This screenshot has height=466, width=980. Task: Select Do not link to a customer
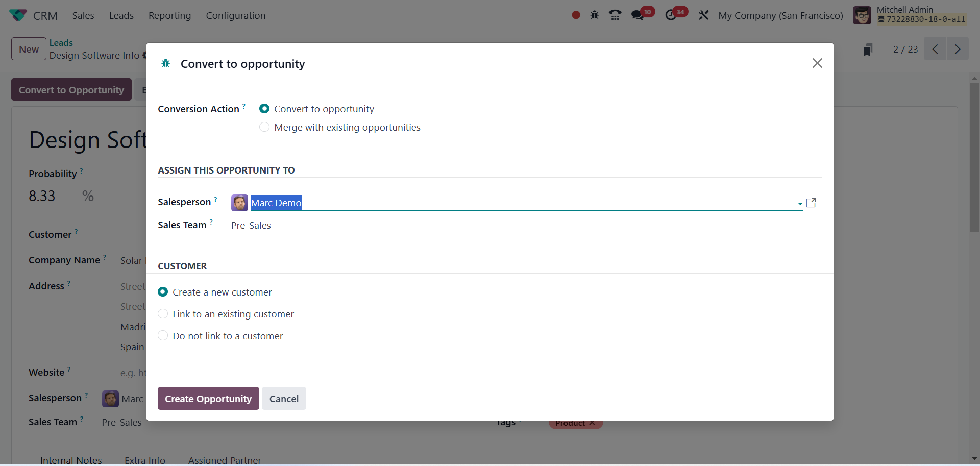163,336
